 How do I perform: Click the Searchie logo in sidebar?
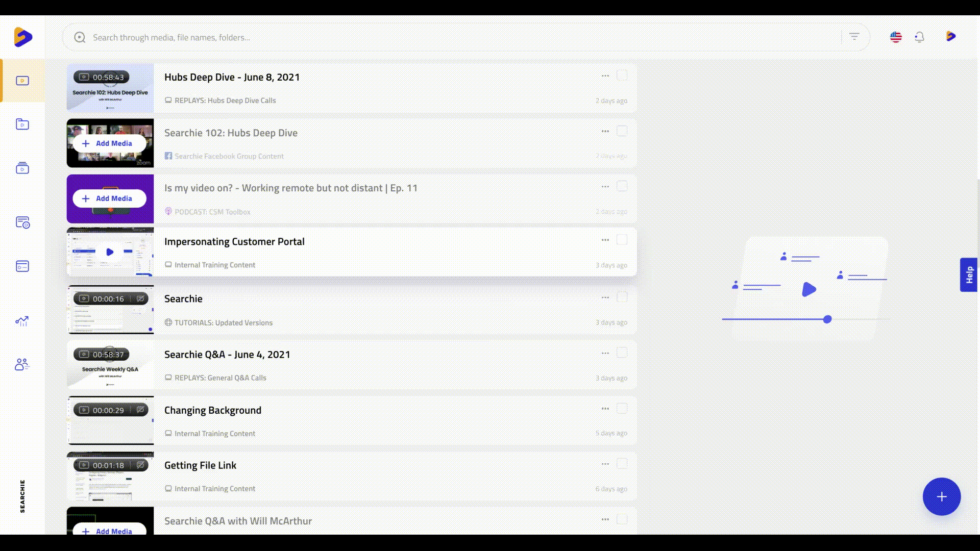23,37
